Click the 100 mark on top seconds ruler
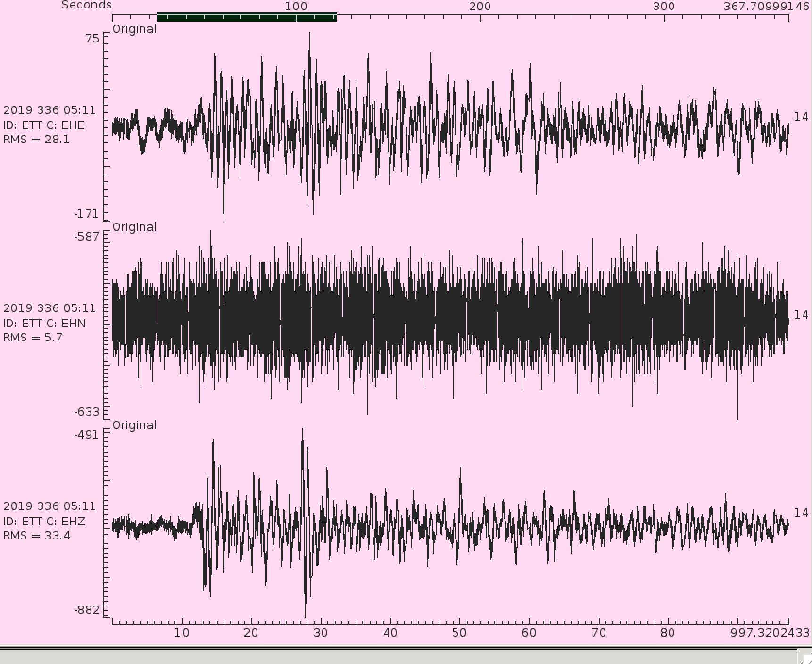Image resolution: width=812 pixels, height=664 pixels. tap(296, 7)
